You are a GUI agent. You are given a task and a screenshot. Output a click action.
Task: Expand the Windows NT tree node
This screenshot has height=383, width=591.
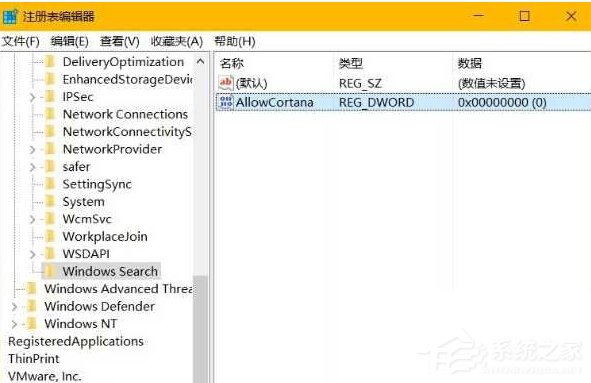15,324
